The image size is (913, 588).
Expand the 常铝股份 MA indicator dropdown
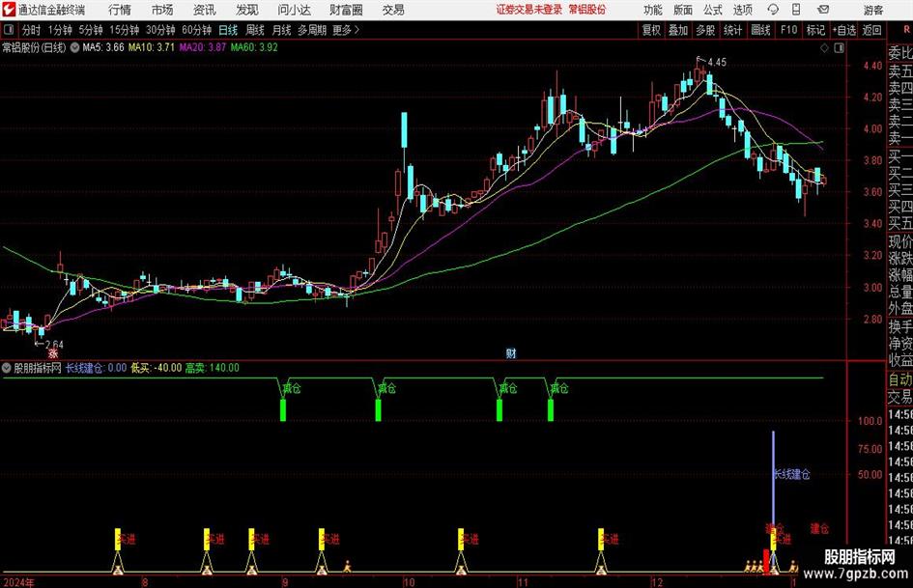(x=74, y=47)
